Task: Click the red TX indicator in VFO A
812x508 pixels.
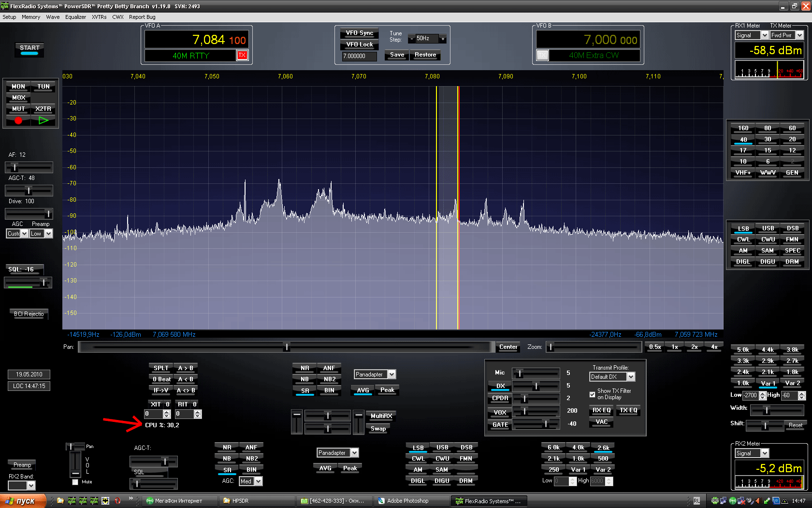Action: pyautogui.click(x=242, y=55)
